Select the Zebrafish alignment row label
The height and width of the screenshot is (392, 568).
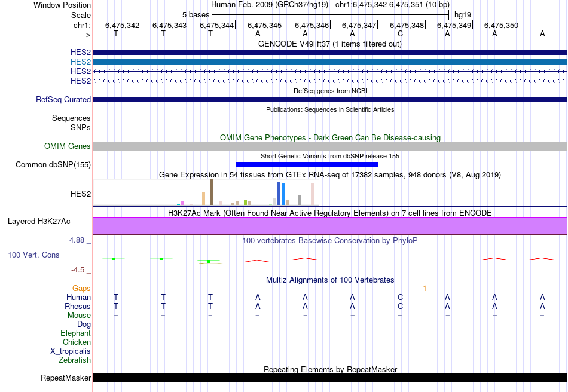click(x=75, y=360)
